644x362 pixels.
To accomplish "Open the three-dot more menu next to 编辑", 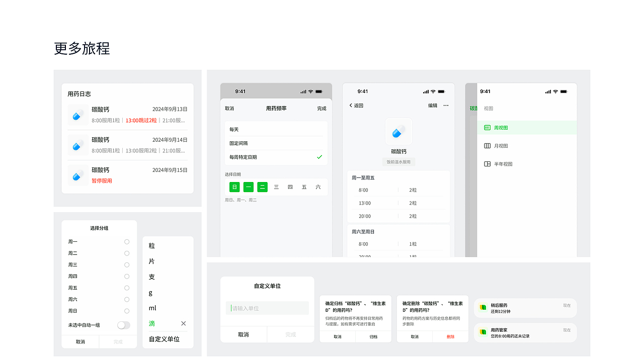I will 446,106.
